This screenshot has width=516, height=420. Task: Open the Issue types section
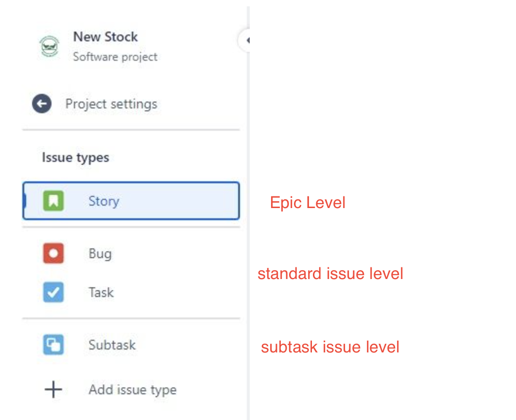pos(75,157)
